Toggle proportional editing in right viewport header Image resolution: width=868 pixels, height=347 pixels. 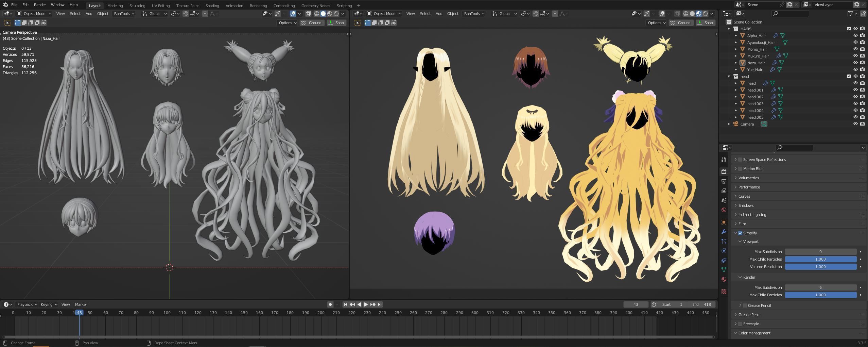(555, 14)
